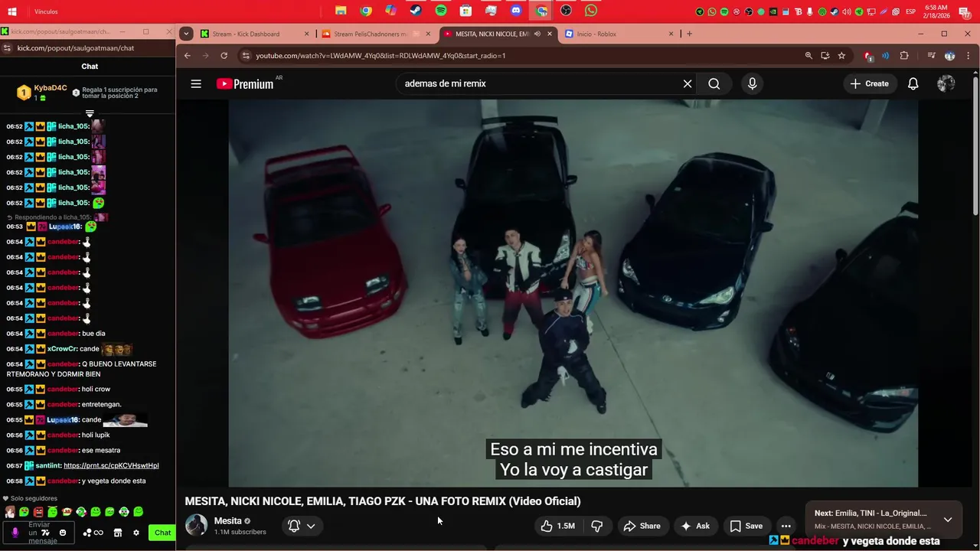This screenshot has height=551, width=980.
Task: Click the video player to pause
Action: point(573,293)
